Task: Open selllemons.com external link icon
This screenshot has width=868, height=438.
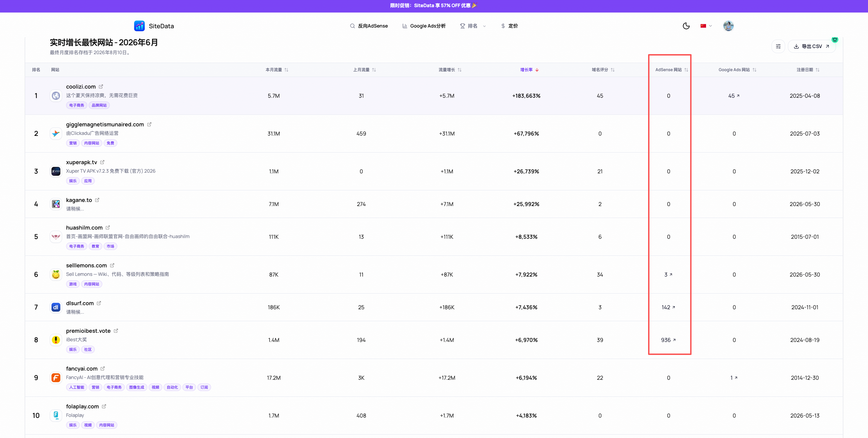Action: tap(112, 265)
